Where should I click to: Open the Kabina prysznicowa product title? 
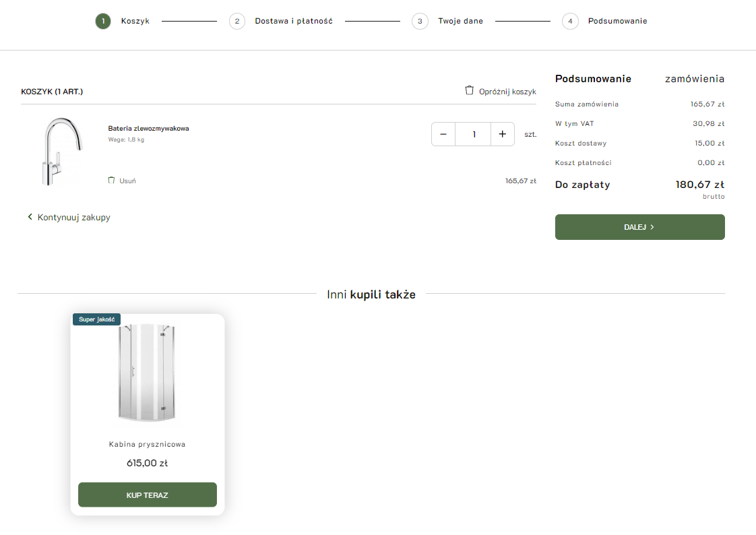click(147, 445)
